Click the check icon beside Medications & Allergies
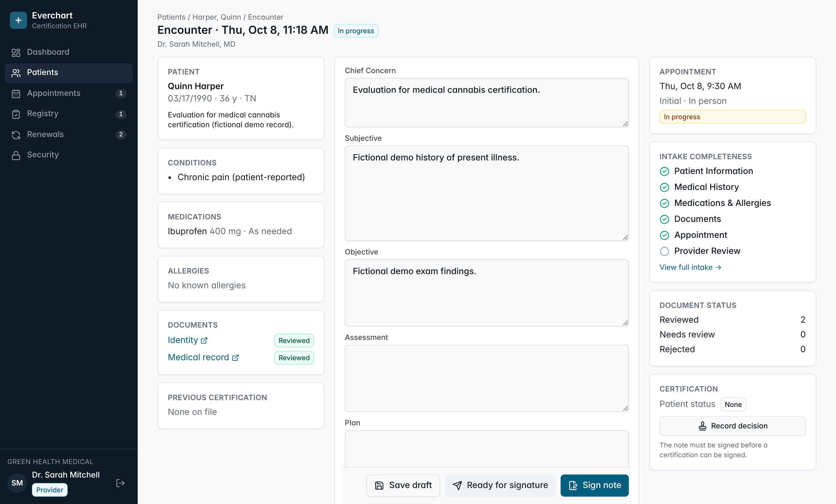 pos(664,203)
